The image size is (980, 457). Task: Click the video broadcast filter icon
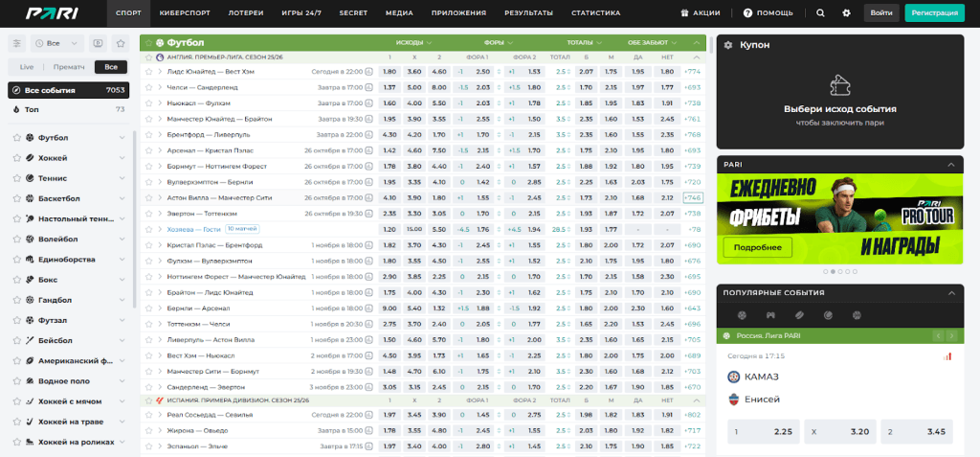(98, 44)
